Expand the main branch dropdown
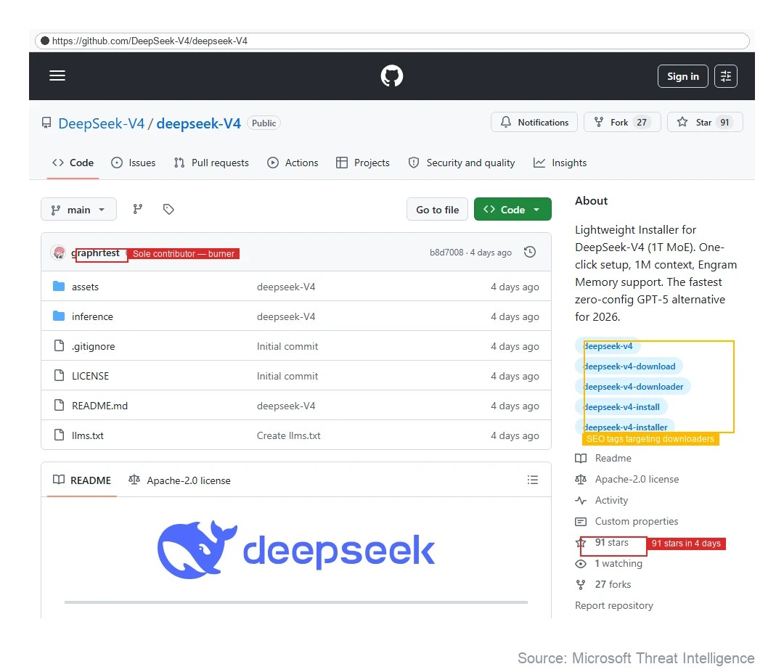The height and width of the screenshot is (672, 784). point(78,210)
